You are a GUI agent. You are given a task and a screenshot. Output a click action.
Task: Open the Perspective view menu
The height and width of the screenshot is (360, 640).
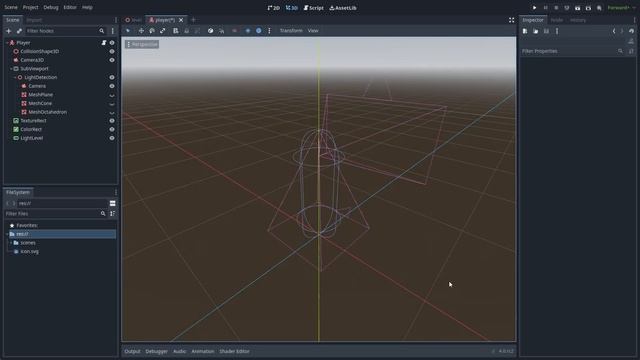[142, 44]
